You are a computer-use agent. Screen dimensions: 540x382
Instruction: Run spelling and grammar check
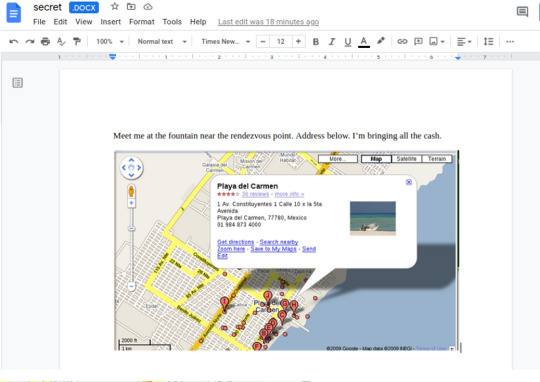tap(61, 42)
